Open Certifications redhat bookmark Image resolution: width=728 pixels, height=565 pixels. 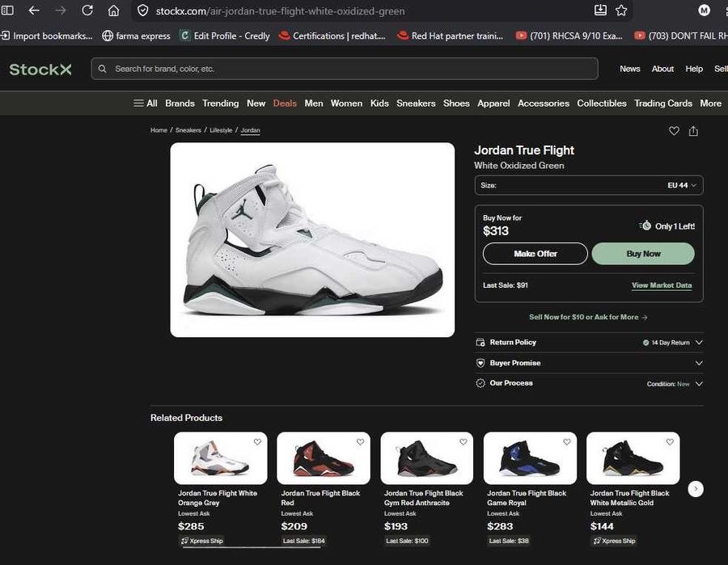(x=332, y=36)
